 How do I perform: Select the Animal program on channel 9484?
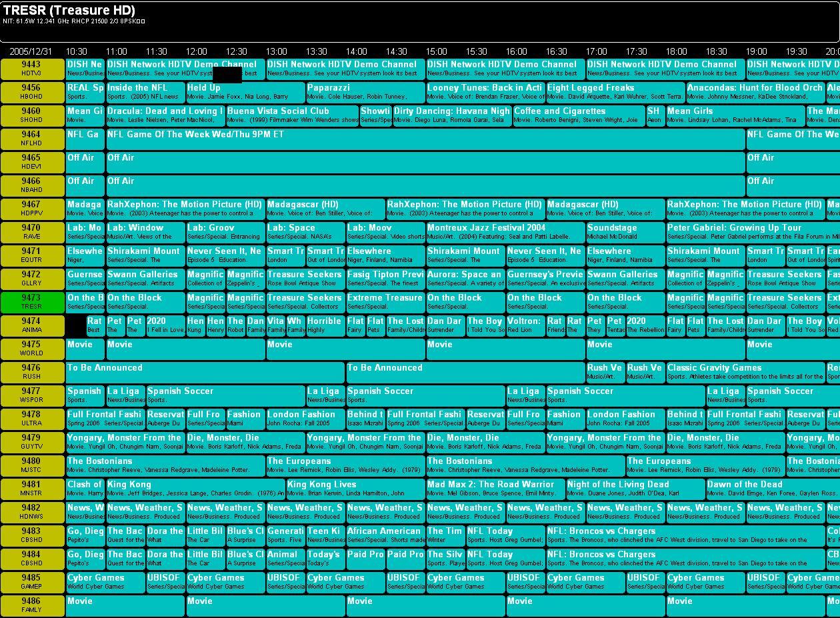coord(285,559)
